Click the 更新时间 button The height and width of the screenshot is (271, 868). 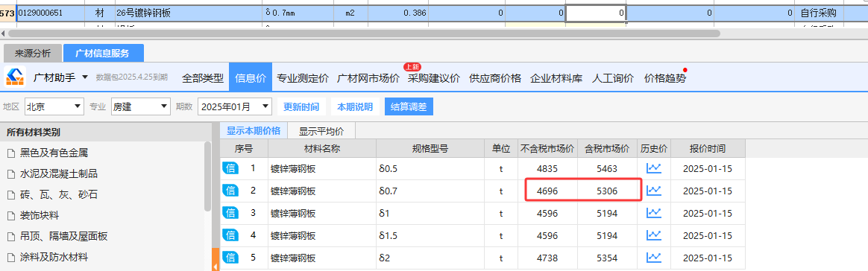[301, 106]
